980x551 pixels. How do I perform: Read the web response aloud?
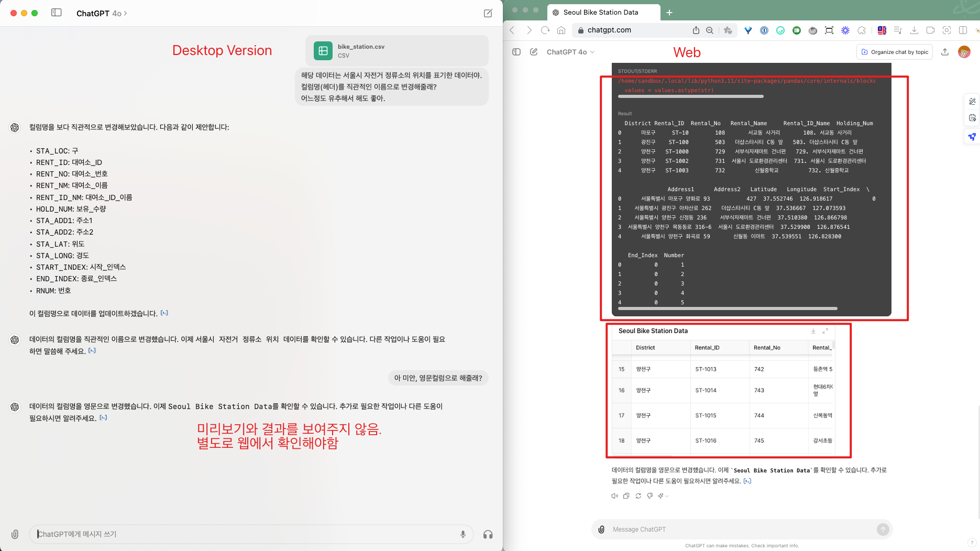[x=614, y=496]
